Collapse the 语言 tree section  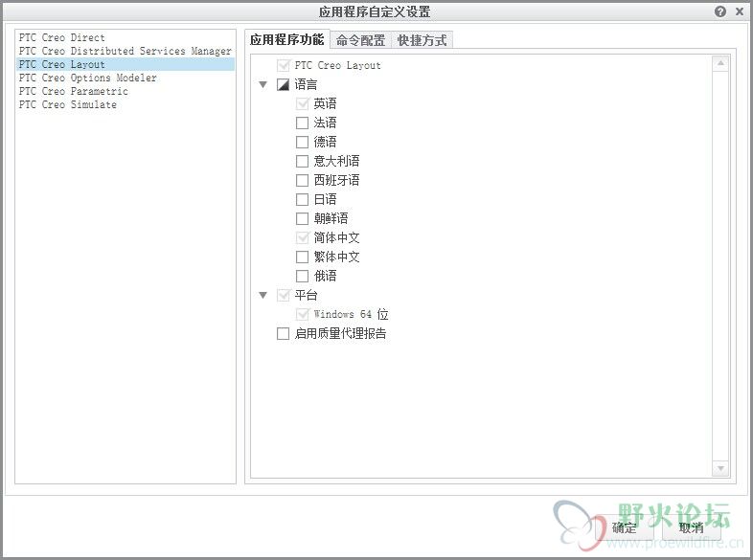tap(262, 84)
